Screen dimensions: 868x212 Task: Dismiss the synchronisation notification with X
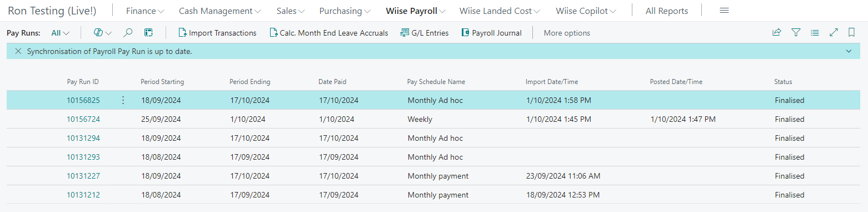point(18,51)
